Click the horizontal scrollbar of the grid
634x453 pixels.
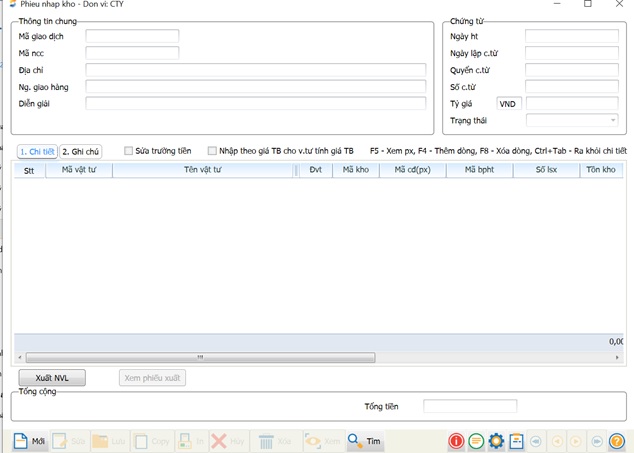click(200, 357)
